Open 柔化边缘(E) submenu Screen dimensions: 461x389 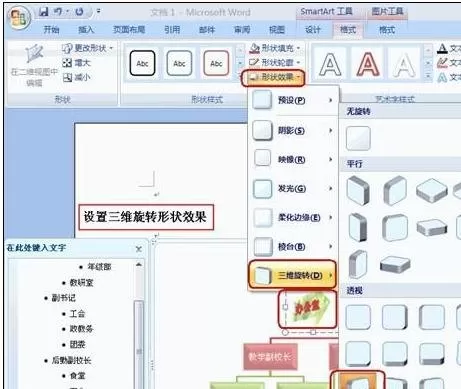[x=293, y=218]
